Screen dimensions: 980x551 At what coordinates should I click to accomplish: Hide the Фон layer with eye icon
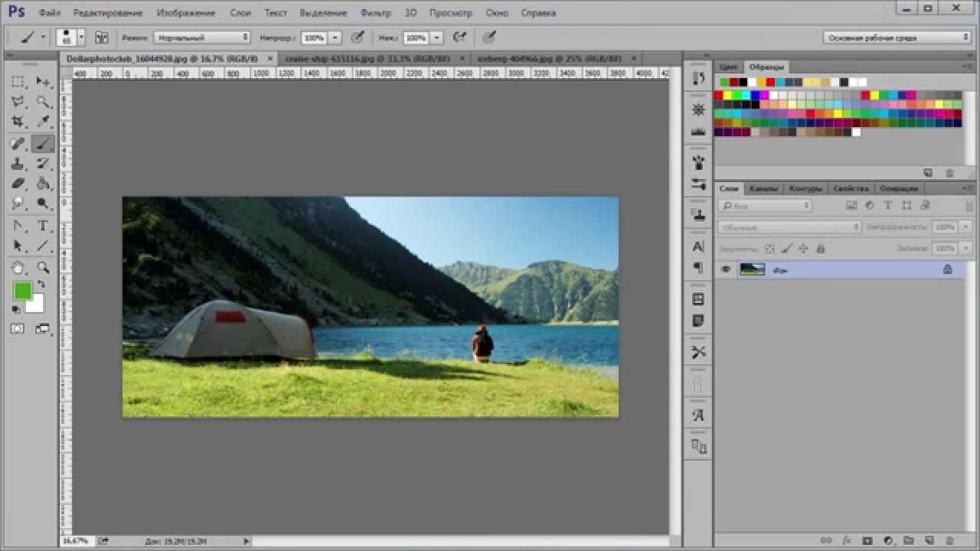pyautogui.click(x=726, y=269)
